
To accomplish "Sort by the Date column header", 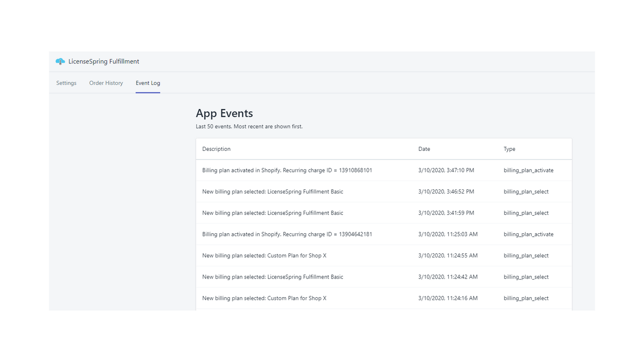I will (424, 149).
